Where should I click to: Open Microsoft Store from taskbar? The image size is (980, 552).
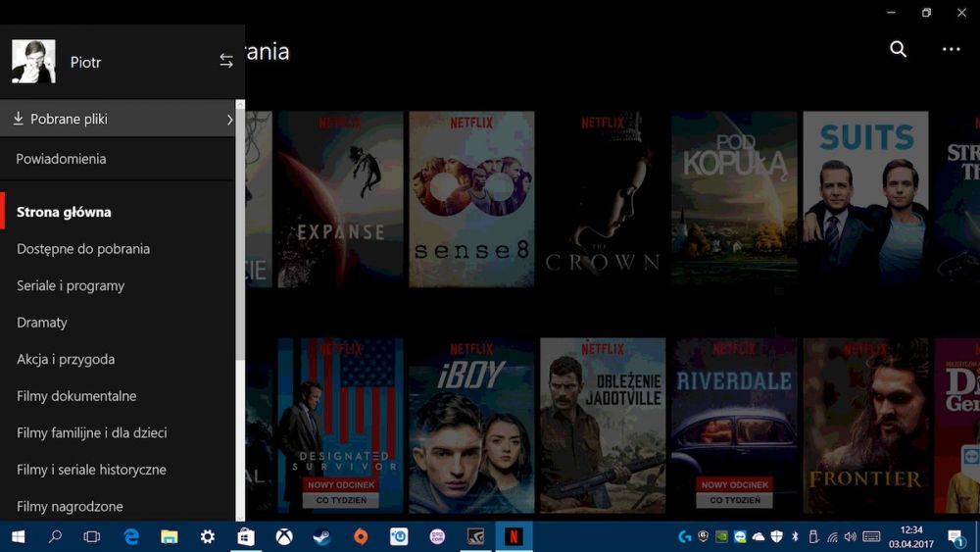[x=246, y=536]
